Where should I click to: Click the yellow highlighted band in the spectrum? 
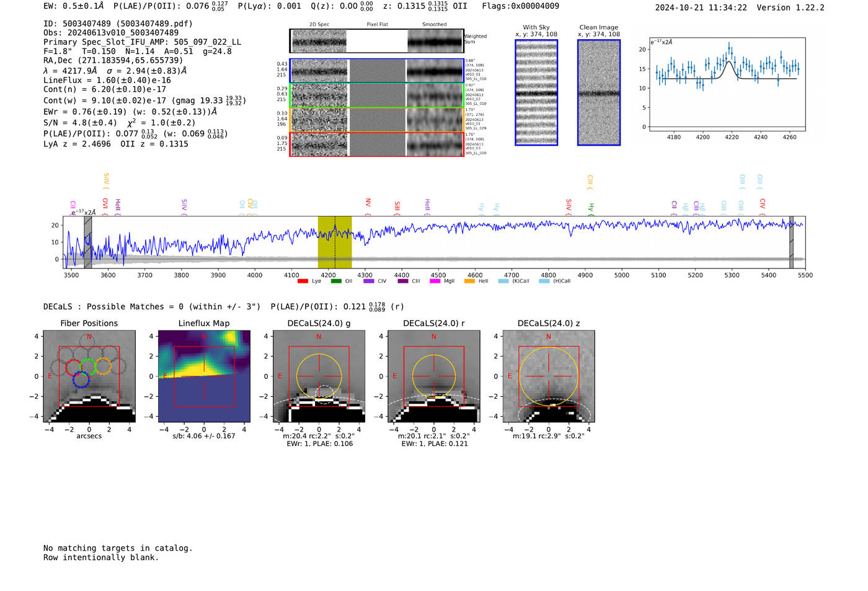click(x=335, y=242)
